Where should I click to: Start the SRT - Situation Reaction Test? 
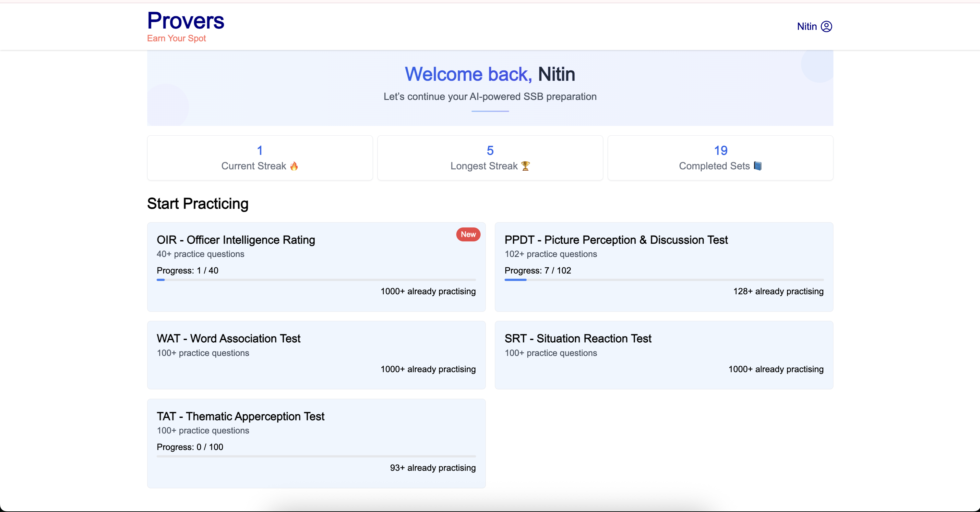click(578, 338)
